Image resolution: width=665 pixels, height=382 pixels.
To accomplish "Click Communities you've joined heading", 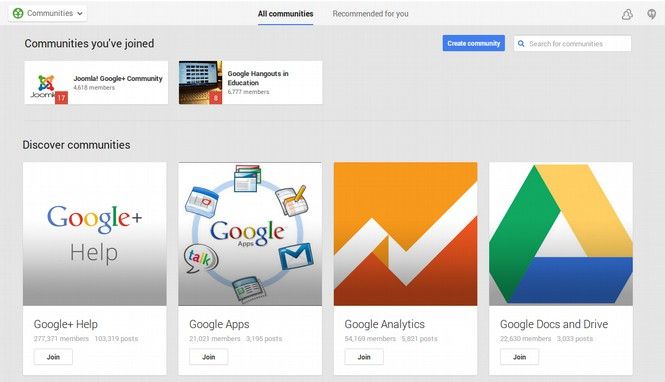I will coord(89,44).
